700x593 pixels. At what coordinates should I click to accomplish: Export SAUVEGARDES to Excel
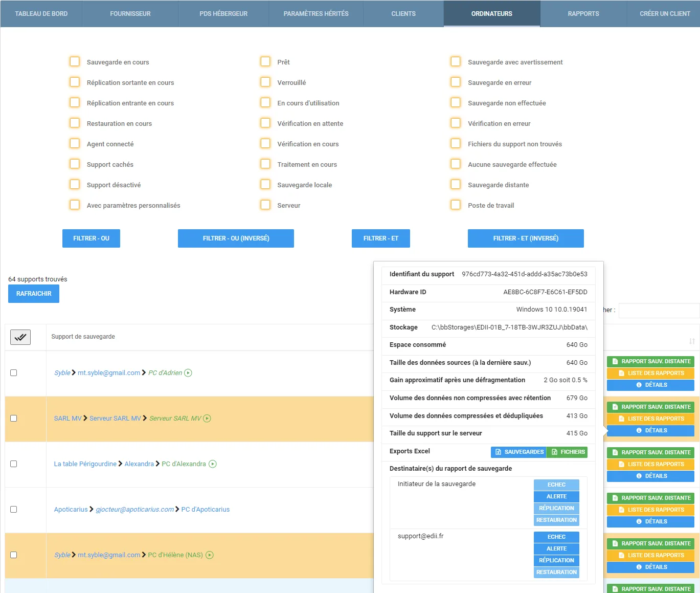(x=518, y=452)
